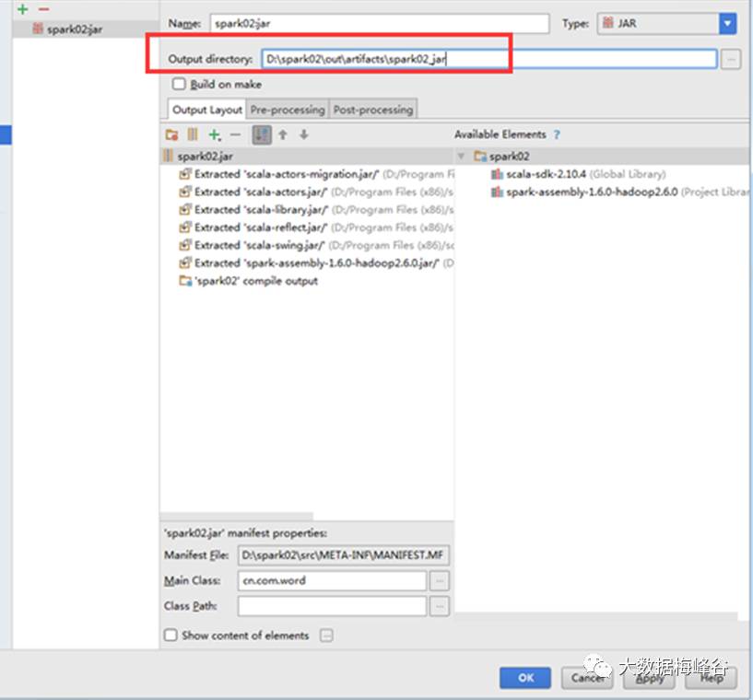Select scala-sdk-2.10.4 global library
This screenshot has width=753, height=700.
pos(578,174)
